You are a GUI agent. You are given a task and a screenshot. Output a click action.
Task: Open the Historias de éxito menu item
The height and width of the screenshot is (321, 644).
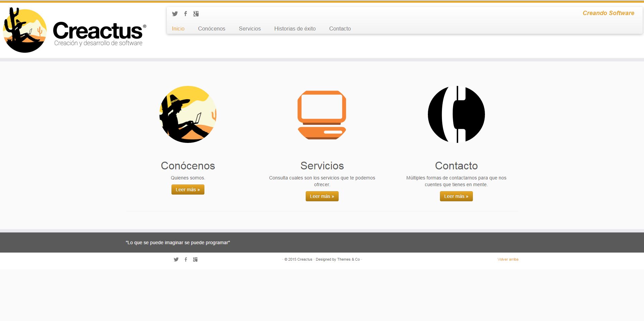tap(295, 29)
